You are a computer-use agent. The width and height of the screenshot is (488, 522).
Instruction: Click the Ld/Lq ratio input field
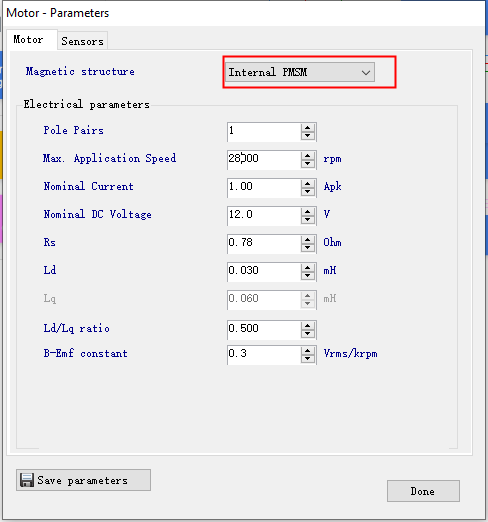pos(264,329)
